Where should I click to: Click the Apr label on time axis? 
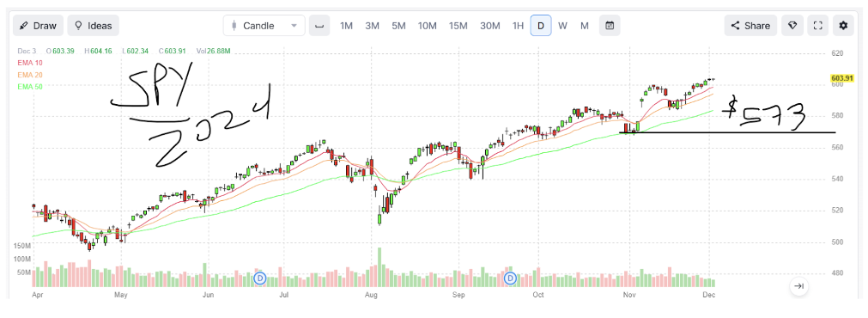pyautogui.click(x=38, y=296)
